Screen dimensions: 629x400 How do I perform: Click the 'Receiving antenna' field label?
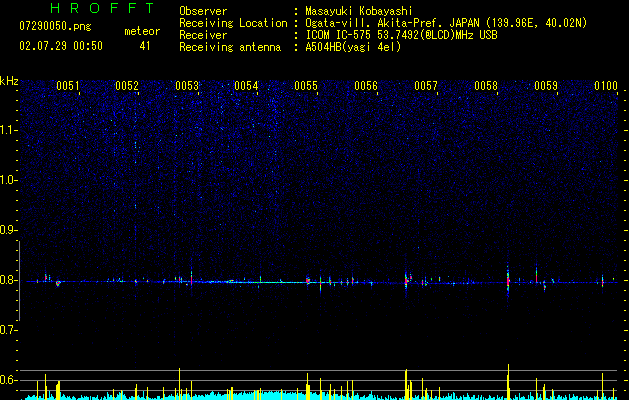pyautogui.click(x=230, y=47)
